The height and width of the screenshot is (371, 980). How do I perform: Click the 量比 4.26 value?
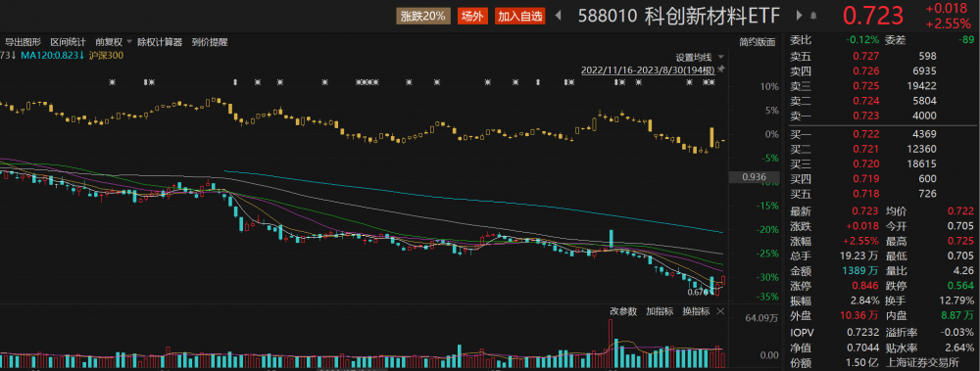point(963,271)
